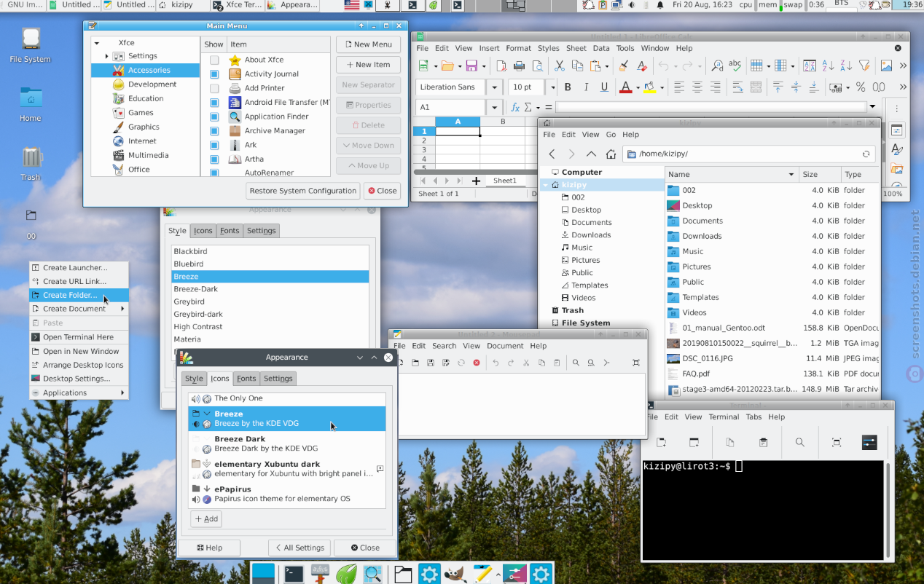Open Mousepad Document menu
This screenshot has width=924, height=584.
tap(505, 346)
